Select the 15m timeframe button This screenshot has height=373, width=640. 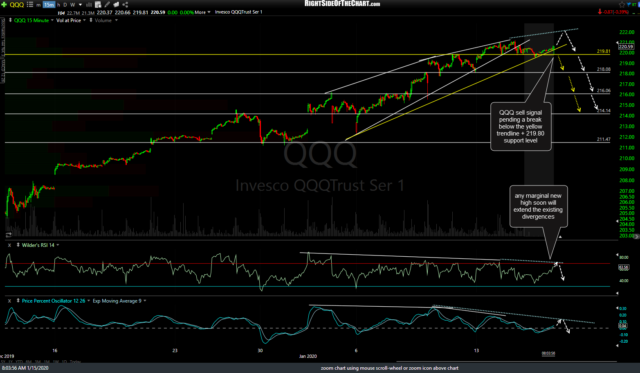click(49, 4)
